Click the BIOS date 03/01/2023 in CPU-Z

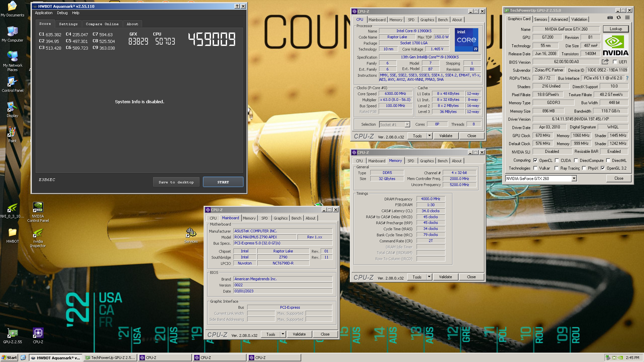tap(283, 291)
